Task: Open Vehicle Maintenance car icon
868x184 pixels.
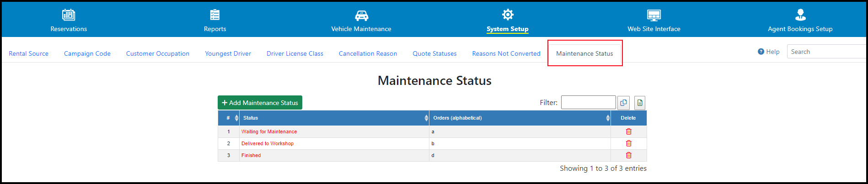Action: [x=361, y=15]
